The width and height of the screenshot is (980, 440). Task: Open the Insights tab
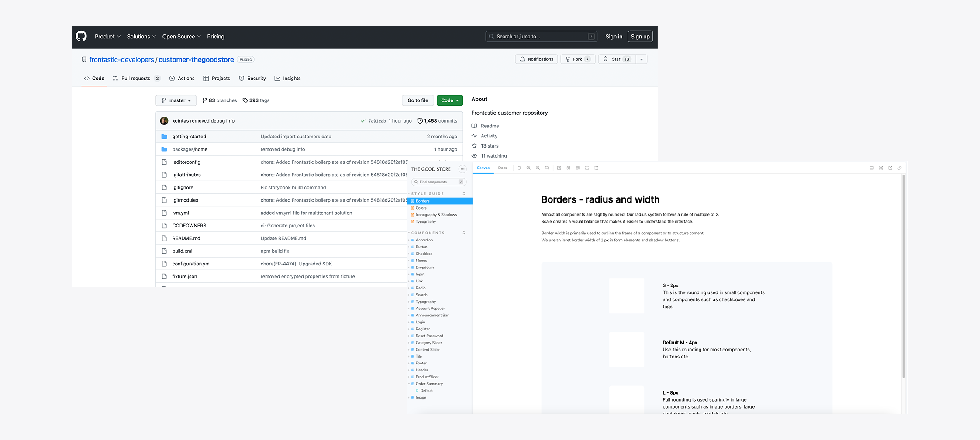coord(287,79)
